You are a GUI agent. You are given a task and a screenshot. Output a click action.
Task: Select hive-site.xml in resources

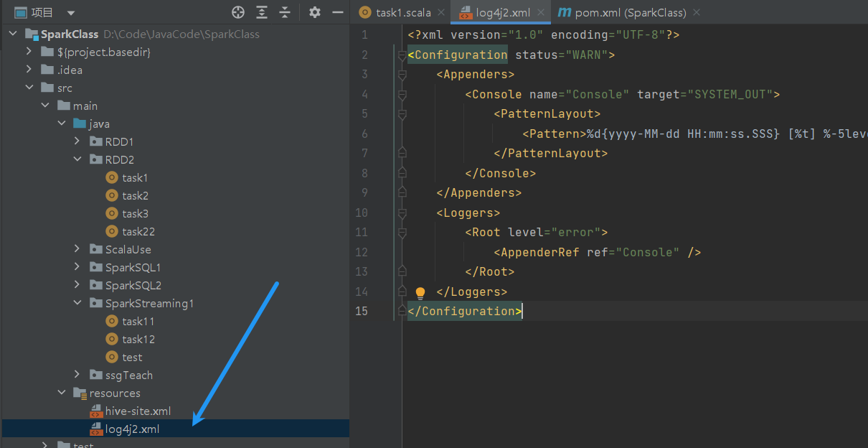click(138, 411)
